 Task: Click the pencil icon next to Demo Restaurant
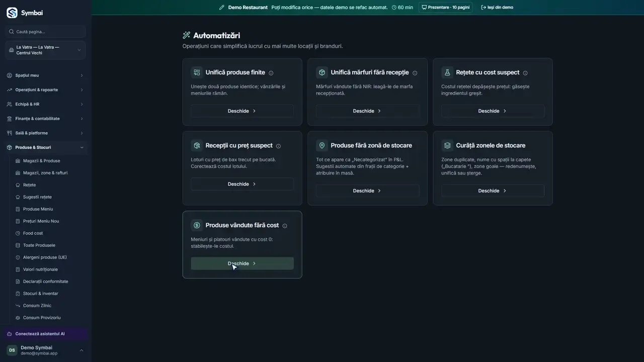[222, 8]
